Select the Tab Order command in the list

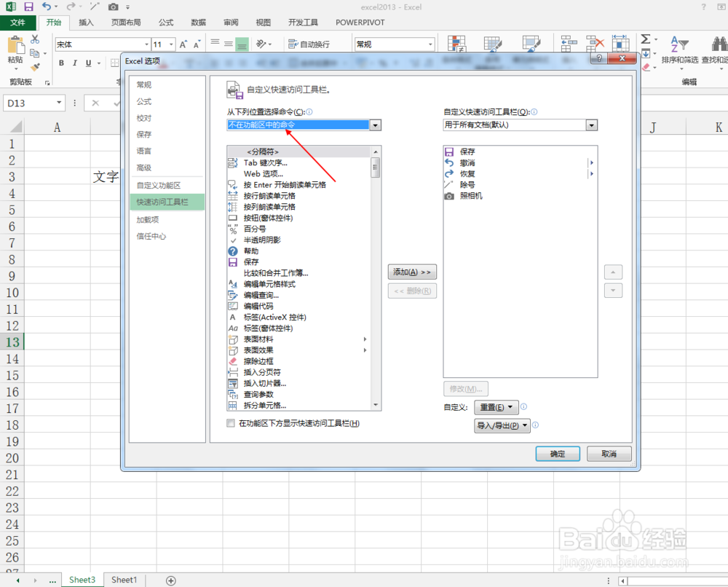265,163
